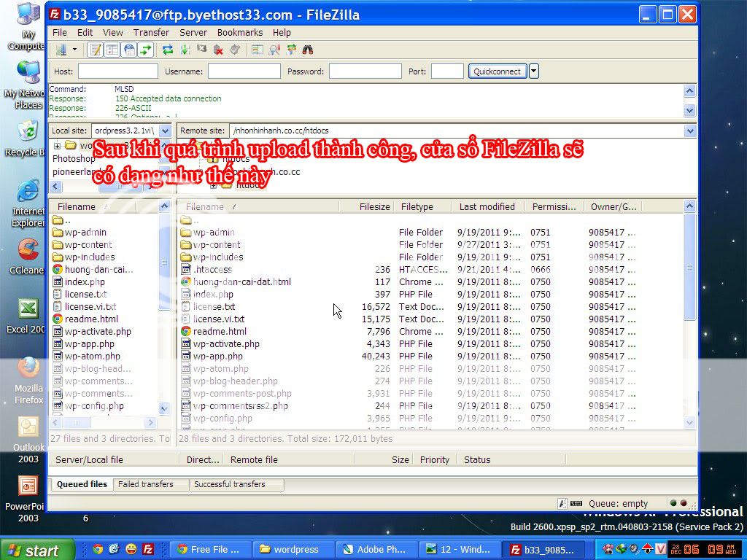Sort remote list by Owner/Group column
Image resolution: width=747 pixels, height=560 pixels.
pos(614,206)
